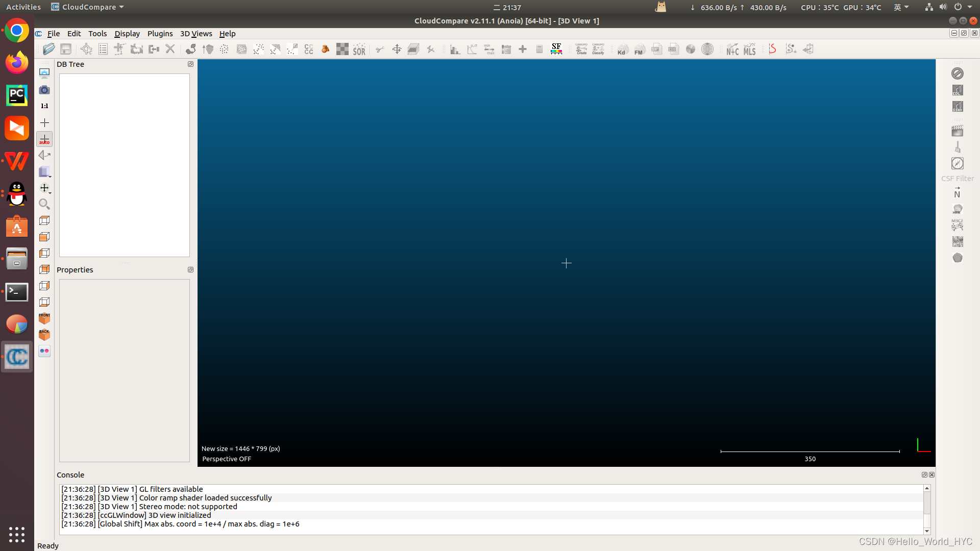The width and height of the screenshot is (980, 551).
Task: Click the magnifier zoom icon
Action: point(44,204)
